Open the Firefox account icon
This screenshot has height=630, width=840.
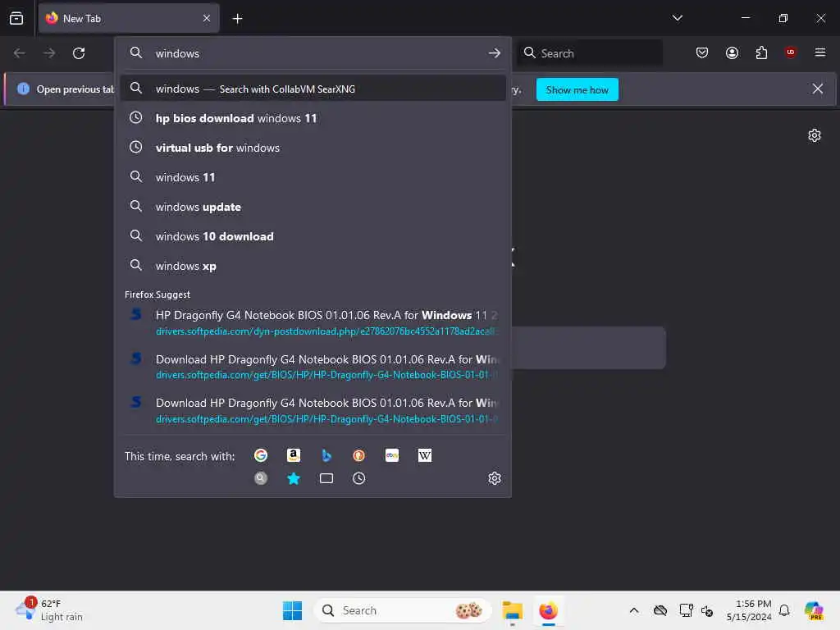(732, 53)
